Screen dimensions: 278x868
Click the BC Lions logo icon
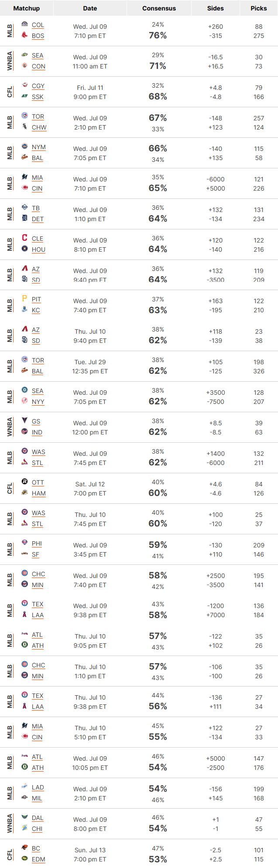25,847
